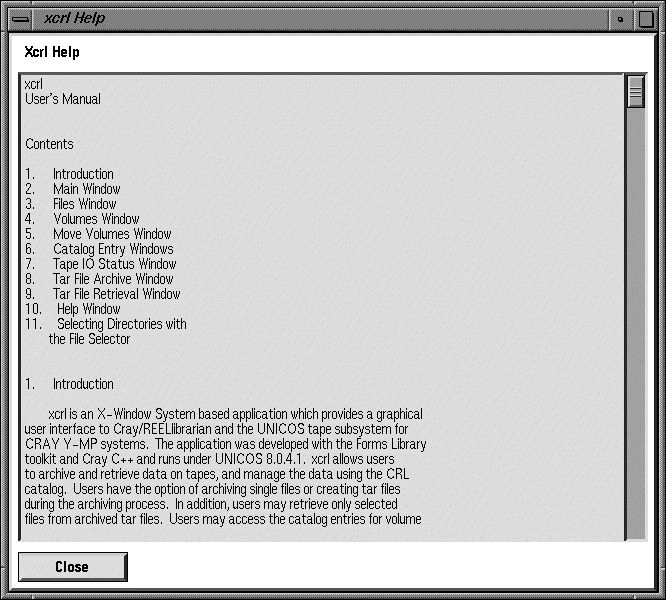
Task: Click the vertical scrollbar thumb
Action: [x=636, y=92]
